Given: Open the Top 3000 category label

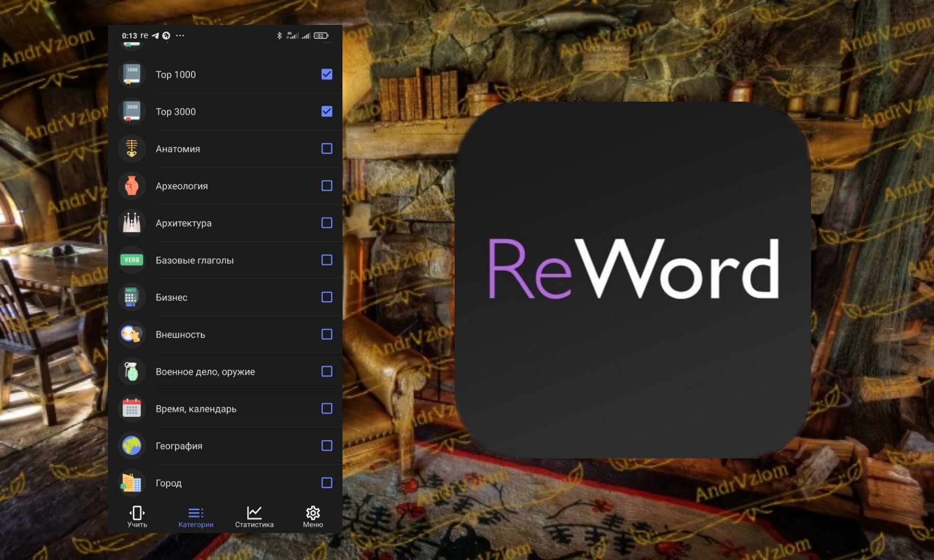Looking at the screenshot, I should (176, 112).
